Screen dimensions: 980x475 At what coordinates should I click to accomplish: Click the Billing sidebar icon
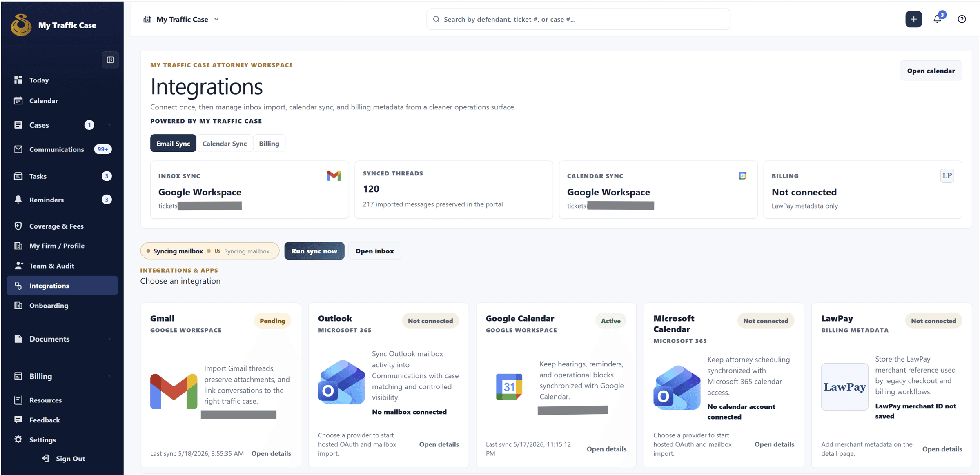tap(18, 376)
